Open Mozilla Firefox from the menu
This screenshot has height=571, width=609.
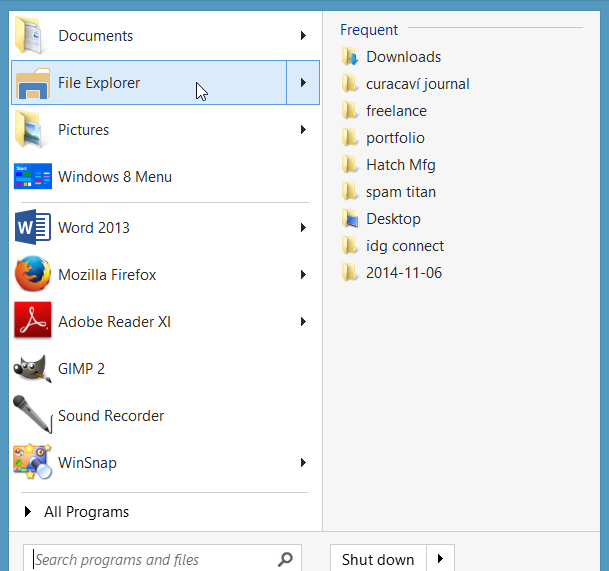pos(165,274)
